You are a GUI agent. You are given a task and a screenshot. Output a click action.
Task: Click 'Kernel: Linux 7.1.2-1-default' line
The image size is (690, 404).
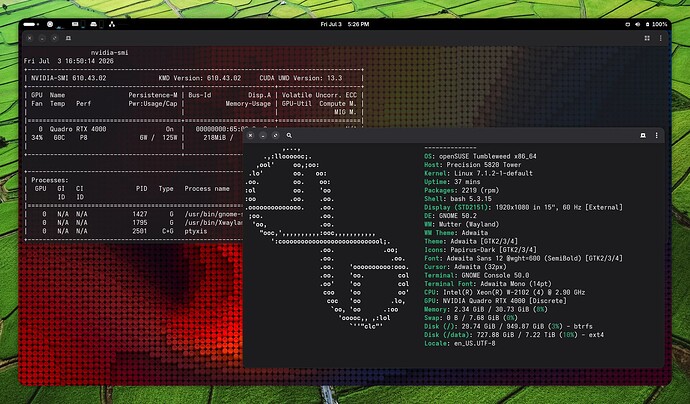pos(478,173)
